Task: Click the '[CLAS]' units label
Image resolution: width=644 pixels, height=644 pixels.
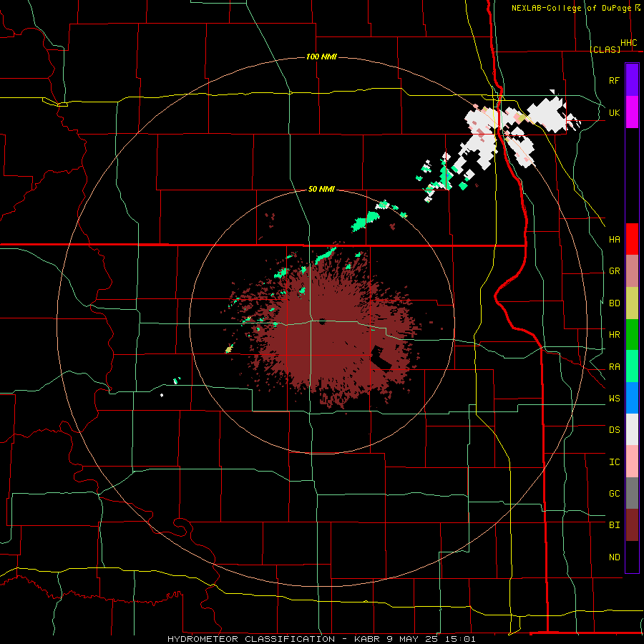Action: (605, 49)
